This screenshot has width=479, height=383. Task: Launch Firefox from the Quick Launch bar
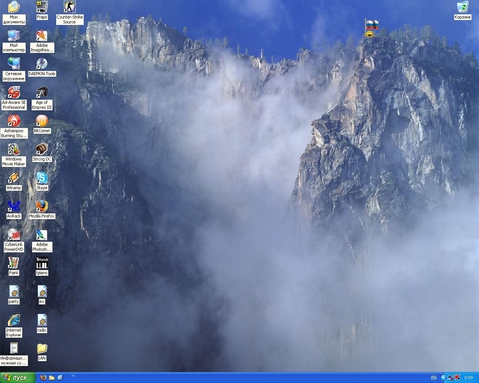pos(43,378)
